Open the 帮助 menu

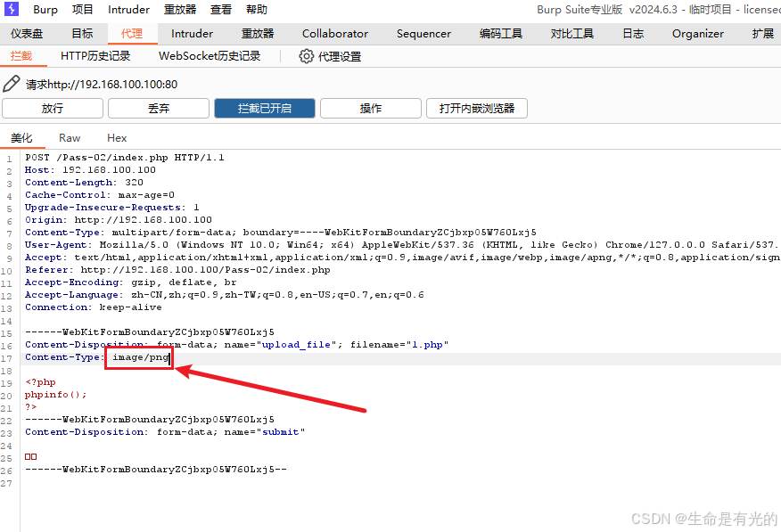click(257, 10)
